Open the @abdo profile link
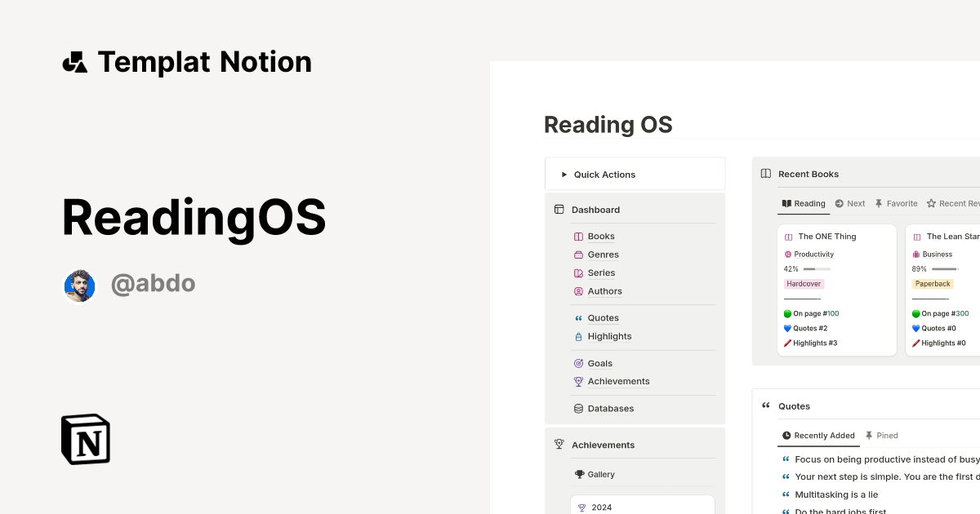The image size is (980, 514). pyautogui.click(x=154, y=283)
